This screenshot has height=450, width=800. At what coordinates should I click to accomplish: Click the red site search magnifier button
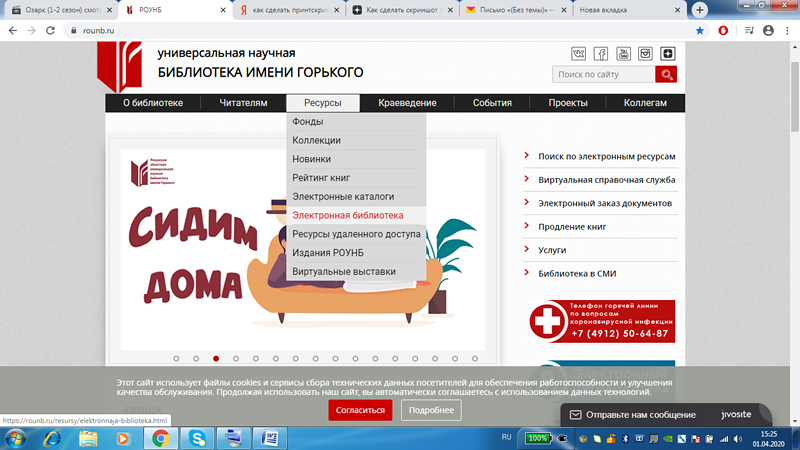666,75
